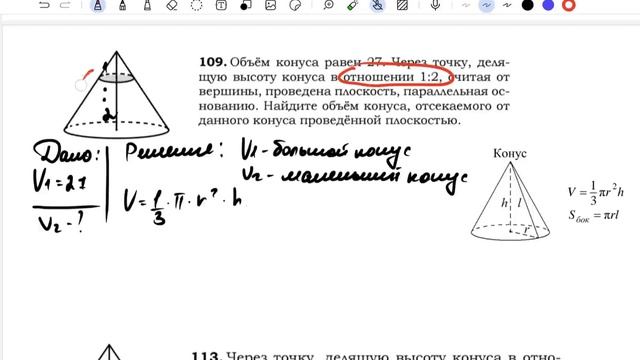Activate the zoom magnifier tool
Screen dimensions: 640x360
329,5
